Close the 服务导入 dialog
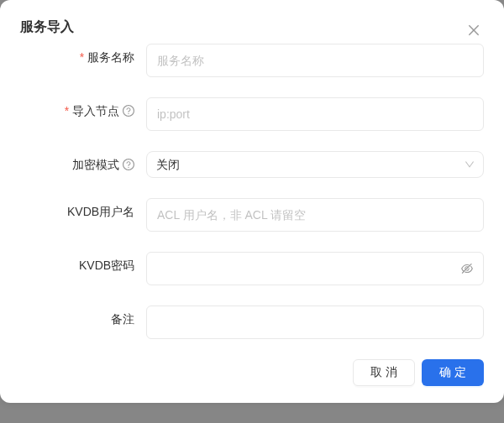This screenshot has width=504, height=423. click(474, 30)
